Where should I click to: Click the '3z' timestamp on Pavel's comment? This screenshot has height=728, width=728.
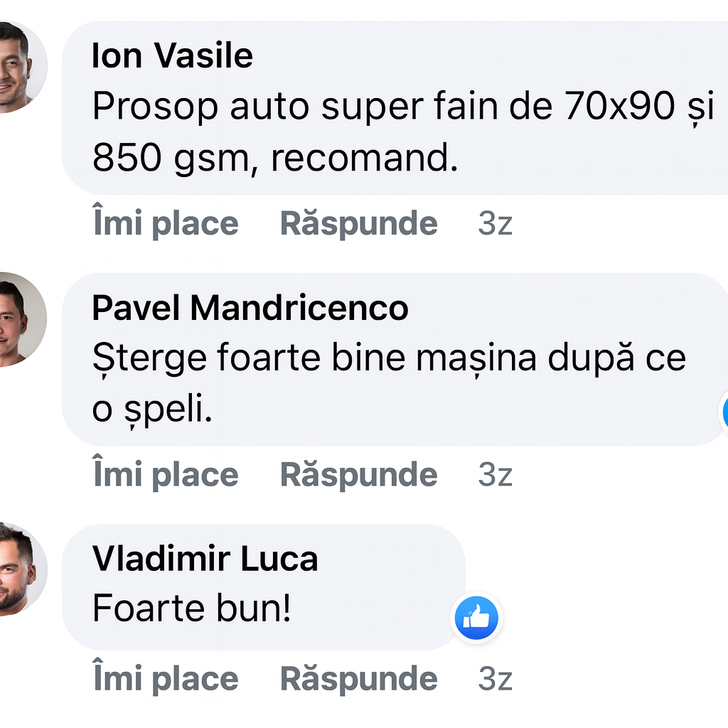click(496, 474)
